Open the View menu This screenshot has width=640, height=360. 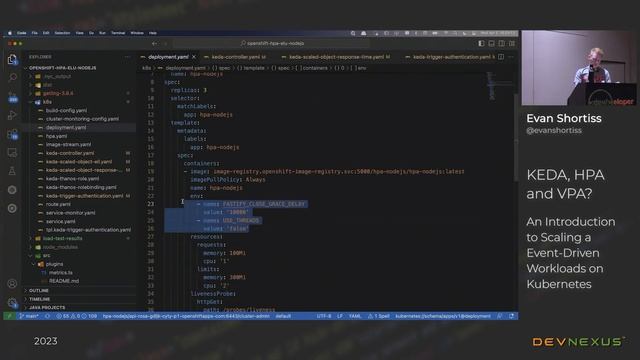point(80,33)
